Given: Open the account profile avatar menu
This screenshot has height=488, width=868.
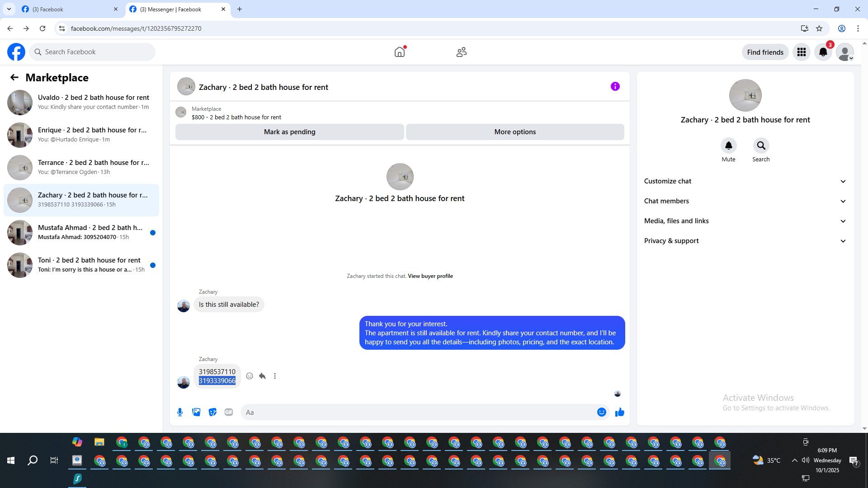Looking at the screenshot, I should click(x=845, y=52).
